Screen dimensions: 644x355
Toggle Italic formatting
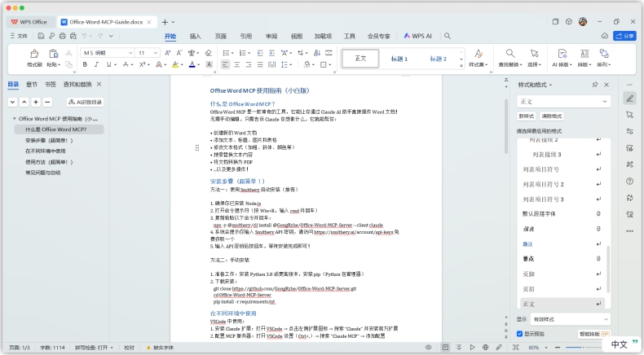click(96, 64)
